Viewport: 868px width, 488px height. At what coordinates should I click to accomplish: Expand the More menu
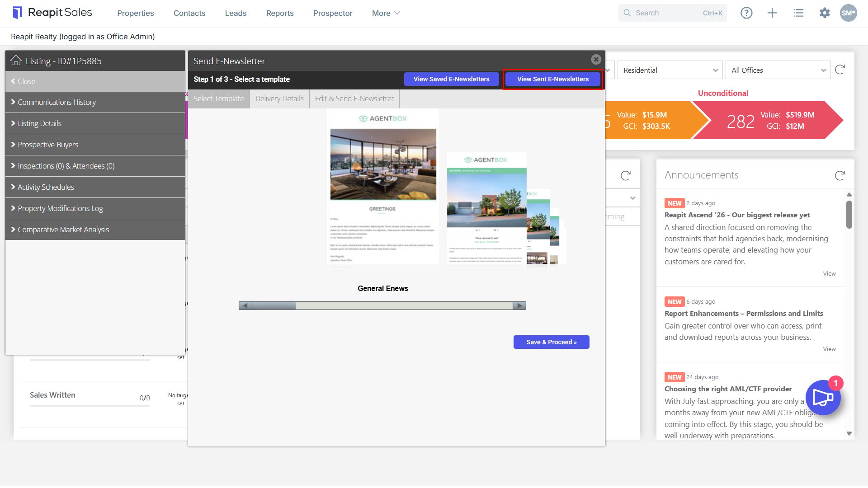coord(386,13)
